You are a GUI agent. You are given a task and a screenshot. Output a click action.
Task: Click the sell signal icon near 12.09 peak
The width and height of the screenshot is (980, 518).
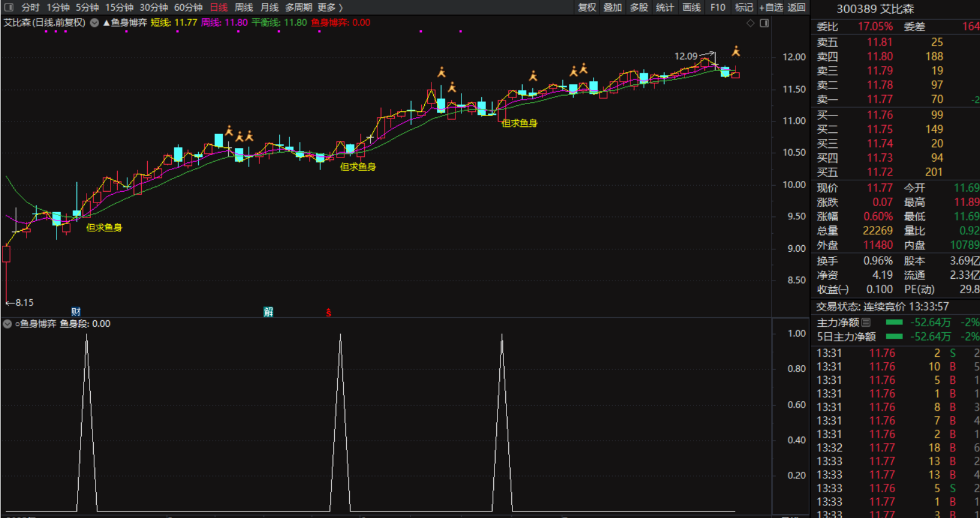point(735,51)
